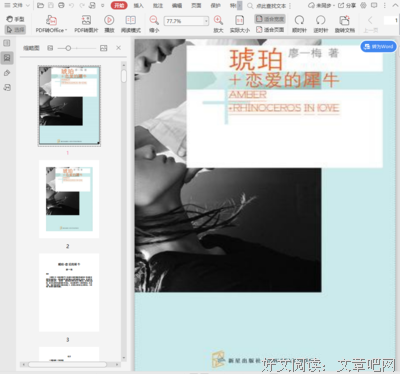Click the 转为Word convert button
The width and height of the screenshot is (400, 374).
coord(379,47)
